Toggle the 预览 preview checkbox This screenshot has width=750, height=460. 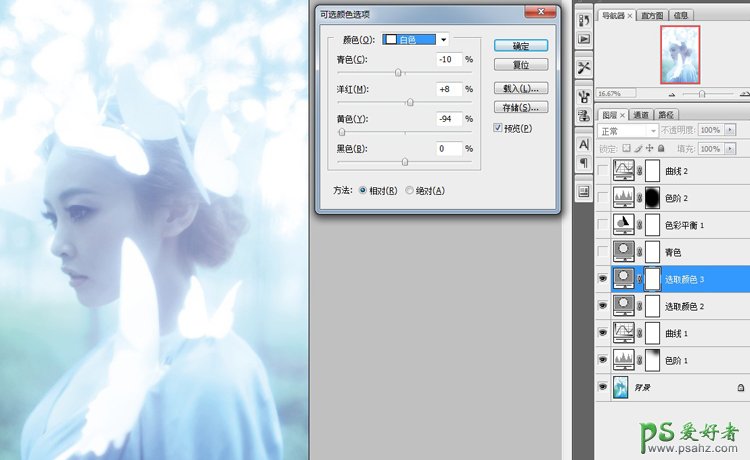[x=499, y=128]
